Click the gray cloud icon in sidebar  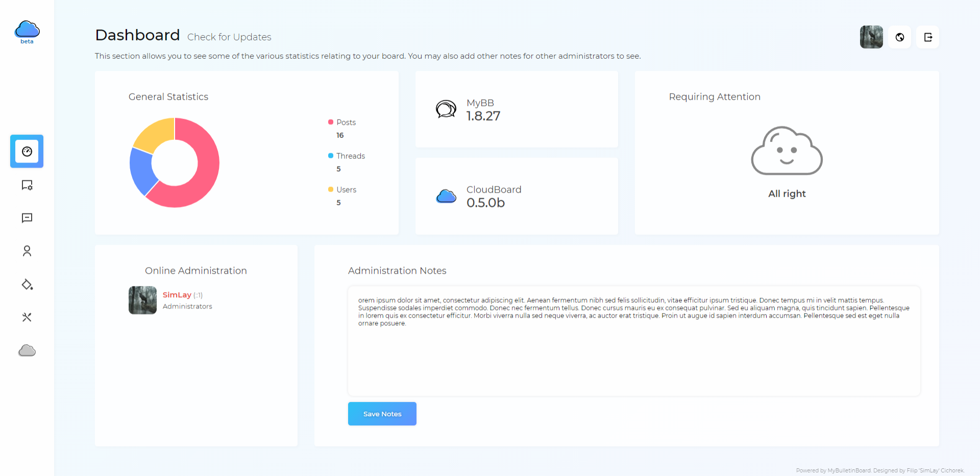coord(27,350)
